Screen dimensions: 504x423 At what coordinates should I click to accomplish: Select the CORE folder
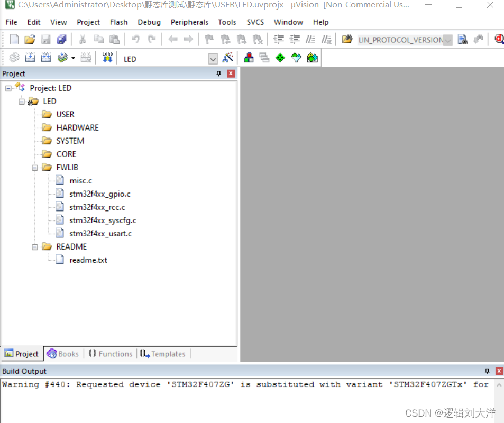coord(66,154)
